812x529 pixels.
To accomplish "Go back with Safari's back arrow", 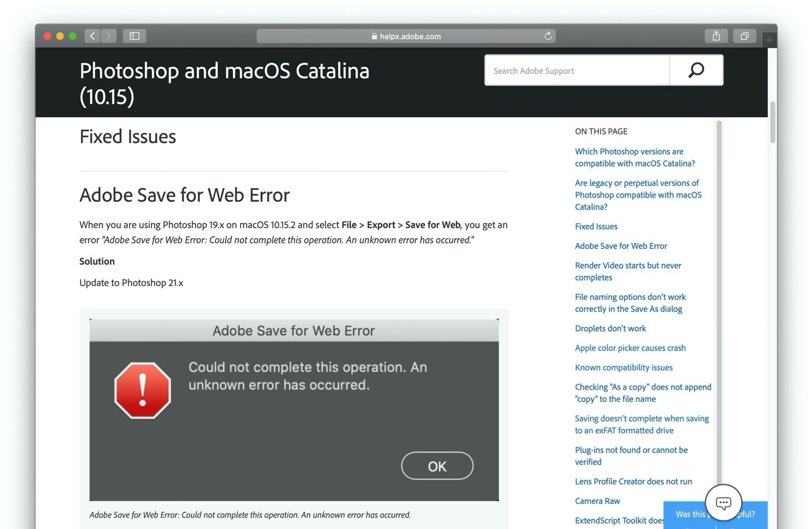I will (x=93, y=36).
